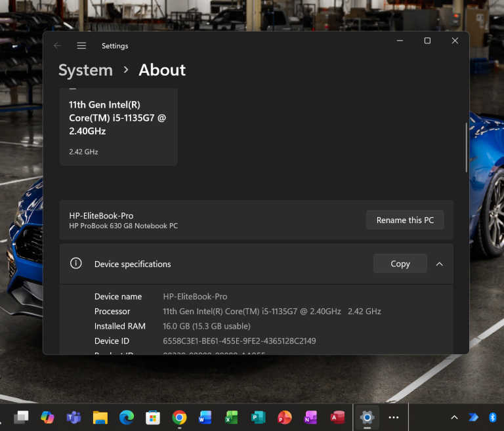This screenshot has width=504, height=431.
Task: Click the Bluetooth icon in system tray
Action: [x=493, y=417]
